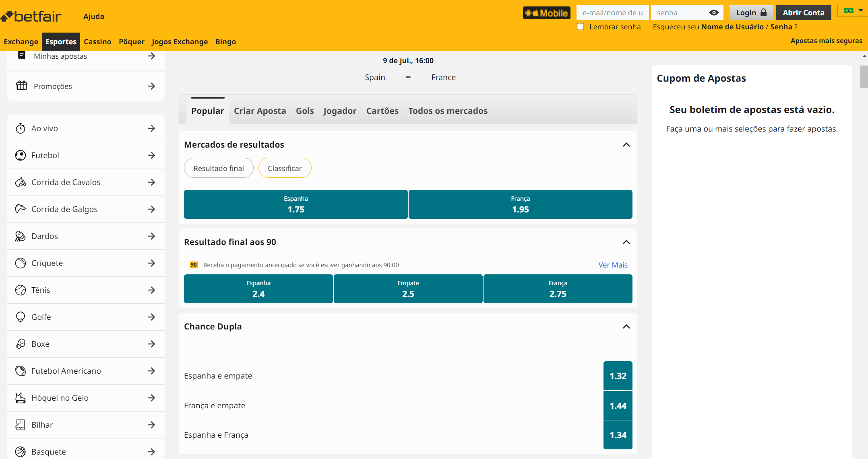Click the arrow next to Boxe
868x459 pixels.
(x=151, y=344)
